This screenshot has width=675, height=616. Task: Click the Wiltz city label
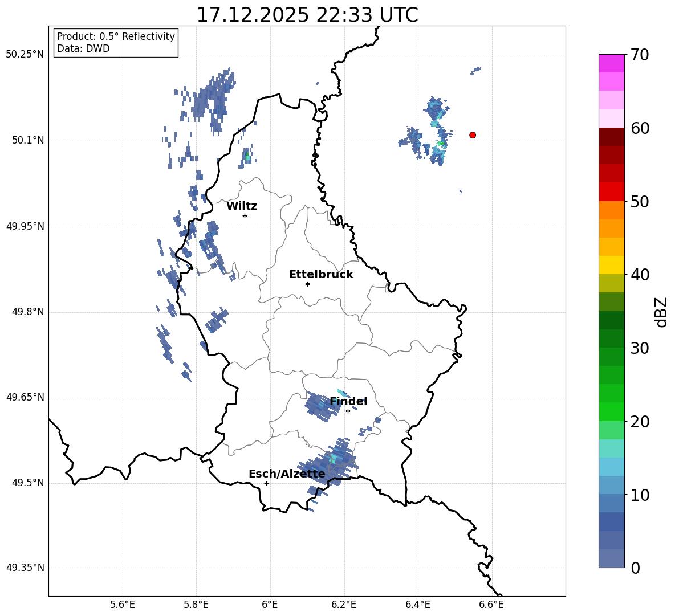pos(242,206)
